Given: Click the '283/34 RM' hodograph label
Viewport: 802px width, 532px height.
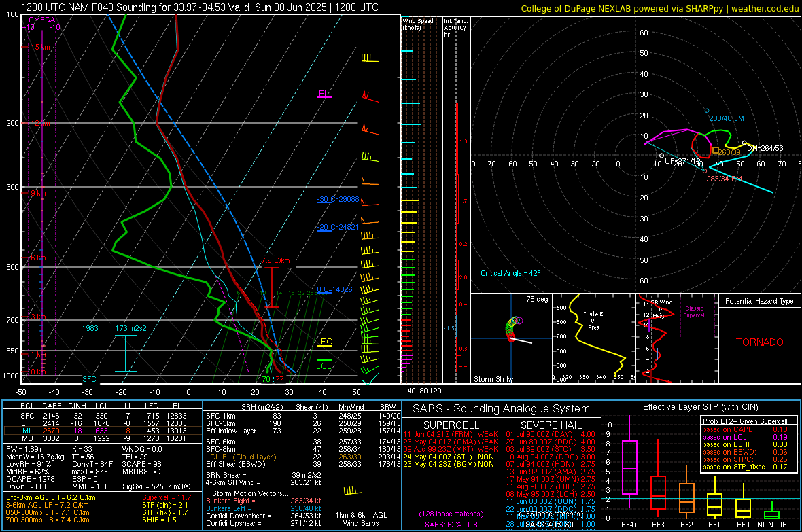Looking at the screenshot, I should click(724, 179).
